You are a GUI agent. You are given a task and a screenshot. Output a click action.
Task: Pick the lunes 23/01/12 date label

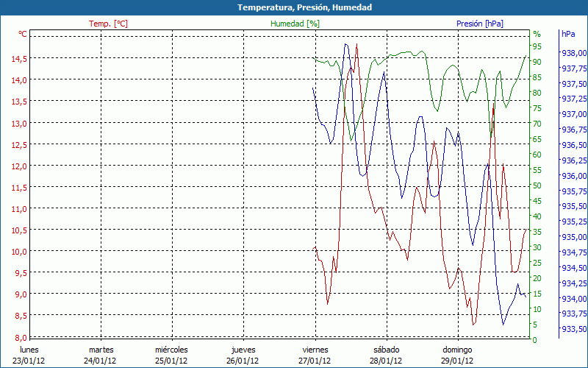tap(29, 355)
